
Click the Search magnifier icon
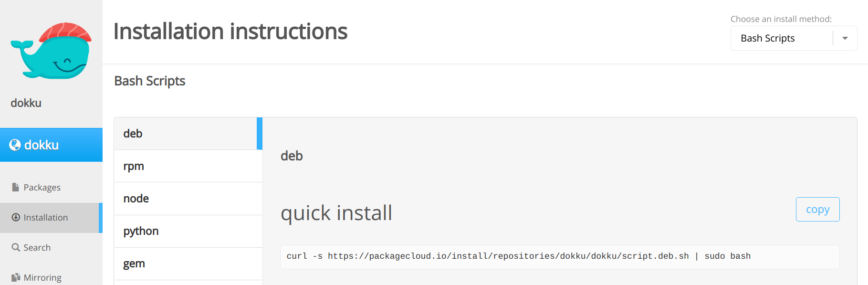[x=16, y=247]
